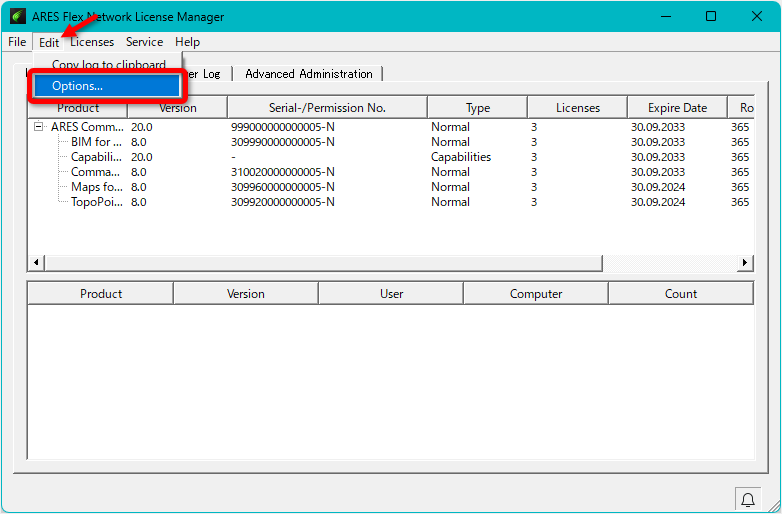Close the License Manager window
The height and width of the screenshot is (514, 782).
[757, 16]
